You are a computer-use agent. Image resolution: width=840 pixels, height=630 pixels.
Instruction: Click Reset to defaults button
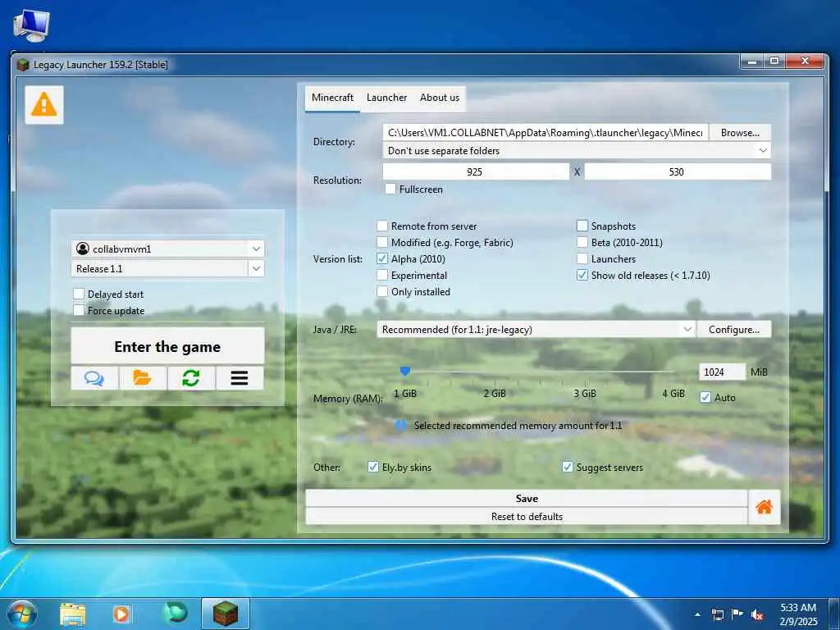[526, 517]
